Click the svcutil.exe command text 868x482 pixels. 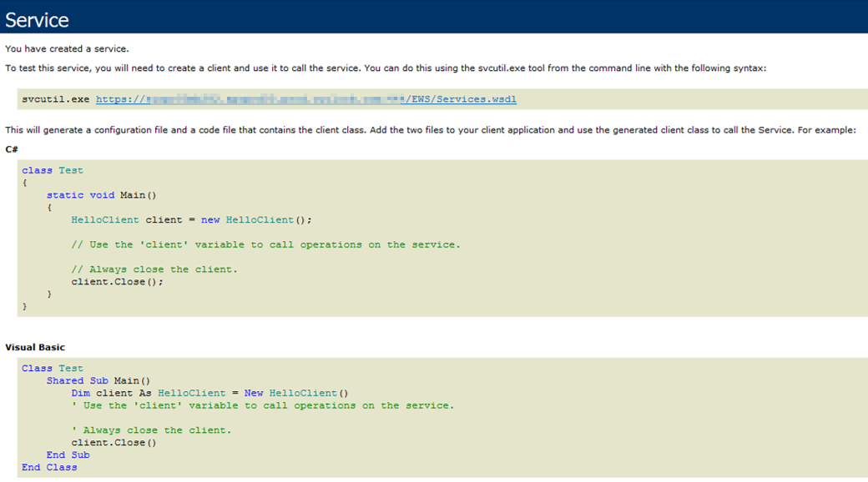pos(57,99)
